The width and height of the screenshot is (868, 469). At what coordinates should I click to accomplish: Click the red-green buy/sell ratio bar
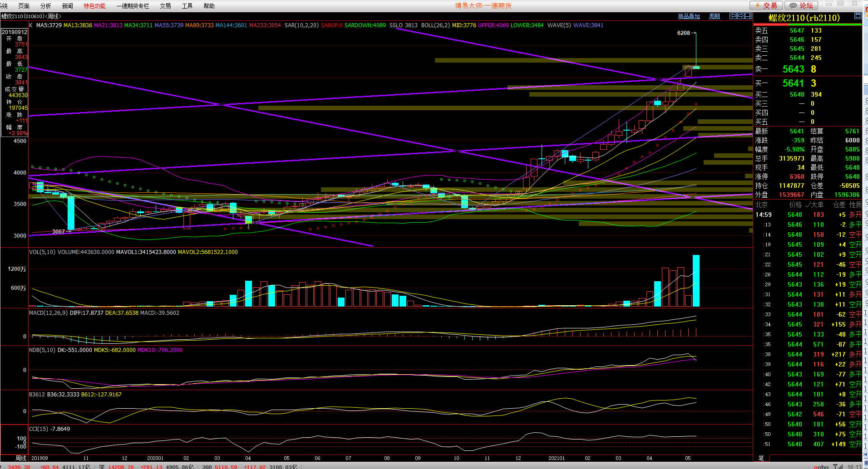pyautogui.click(x=807, y=24)
